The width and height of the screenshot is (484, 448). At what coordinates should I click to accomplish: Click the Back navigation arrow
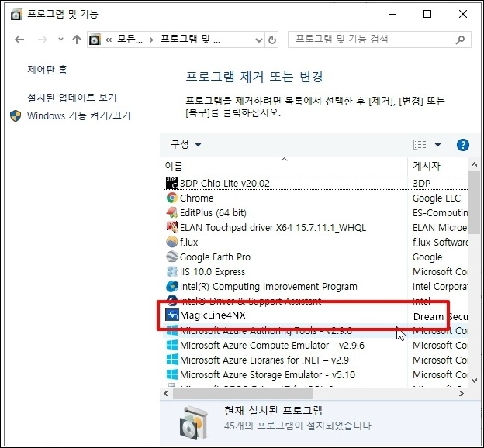[19, 40]
